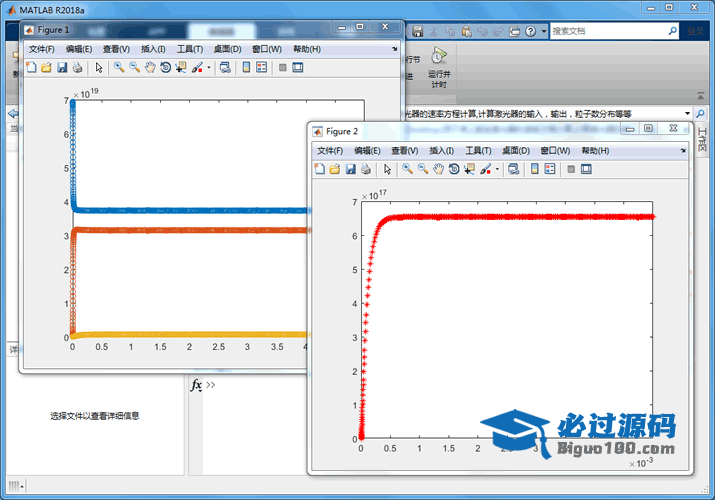Open 桌面(D) menu in Figure 1
This screenshot has width=715, height=500.
tap(228, 49)
